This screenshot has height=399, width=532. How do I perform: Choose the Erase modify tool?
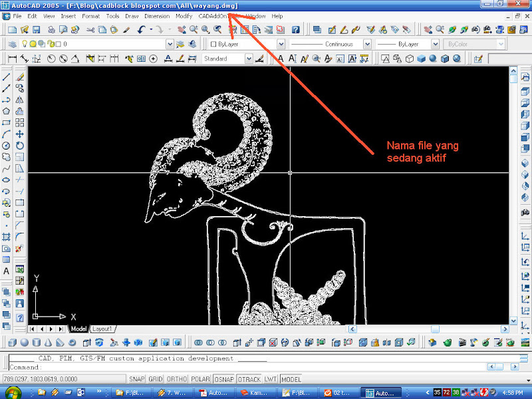[20, 77]
